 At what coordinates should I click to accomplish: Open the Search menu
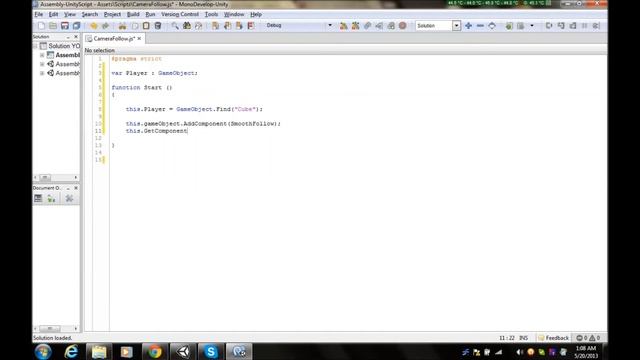pos(90,14)
